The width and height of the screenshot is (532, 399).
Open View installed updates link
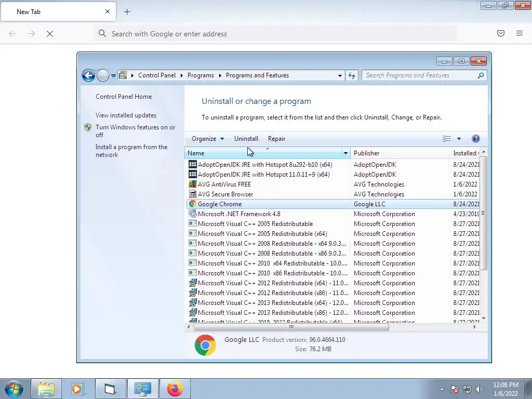[x=126, y=115]
